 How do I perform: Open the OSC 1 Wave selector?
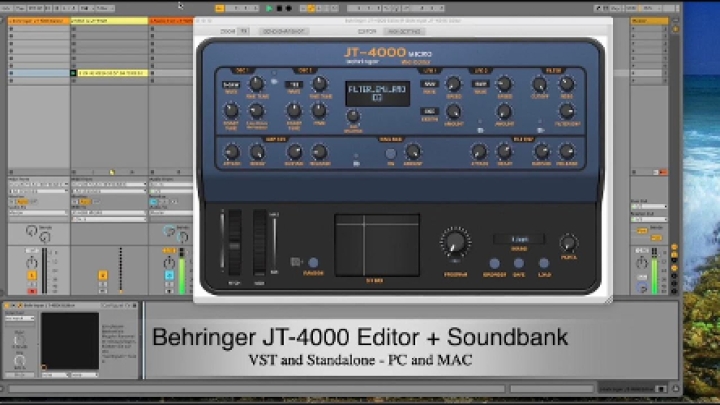click(x=231, y=85)
